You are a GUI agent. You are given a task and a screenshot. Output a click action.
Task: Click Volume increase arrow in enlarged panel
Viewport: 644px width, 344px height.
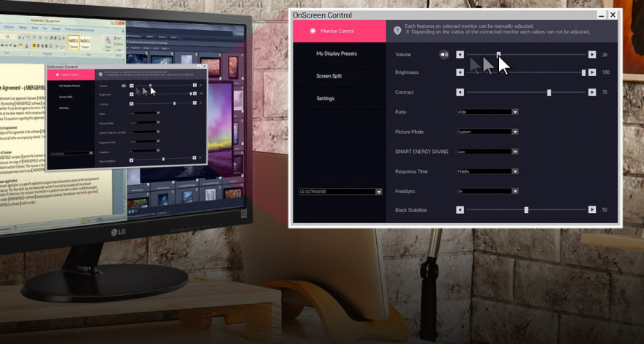592,54
